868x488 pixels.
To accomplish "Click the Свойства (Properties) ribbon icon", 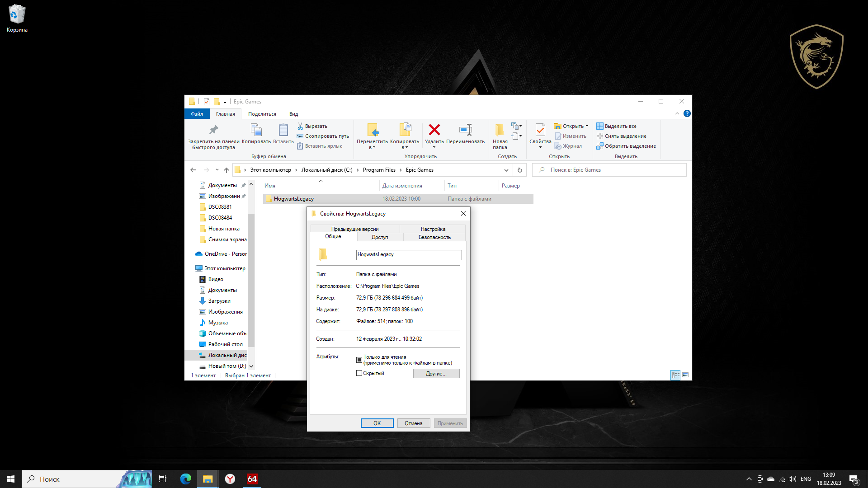I will 540,130.
